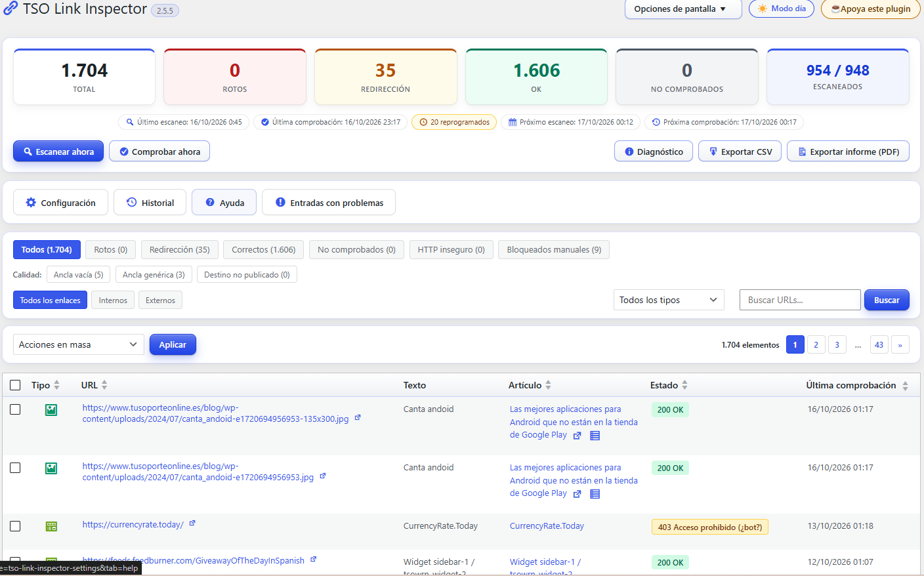Viewport: 924px width, 576px height.
Task: Open Entradas con problemas
Action: (329, 203)
